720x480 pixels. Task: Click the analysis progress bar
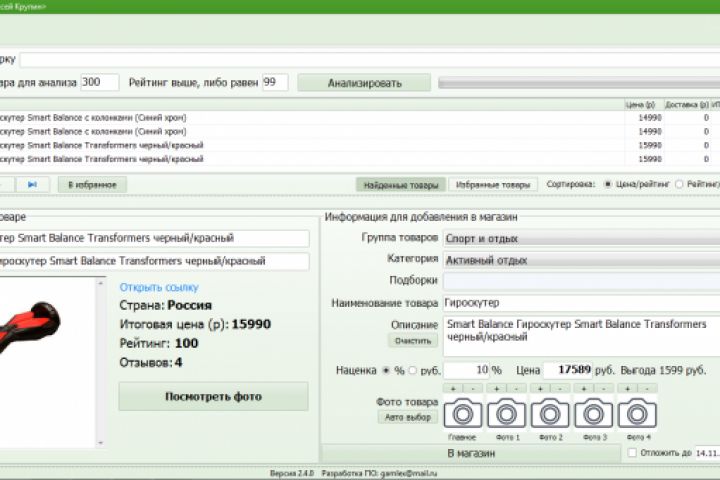click(579, 83)
